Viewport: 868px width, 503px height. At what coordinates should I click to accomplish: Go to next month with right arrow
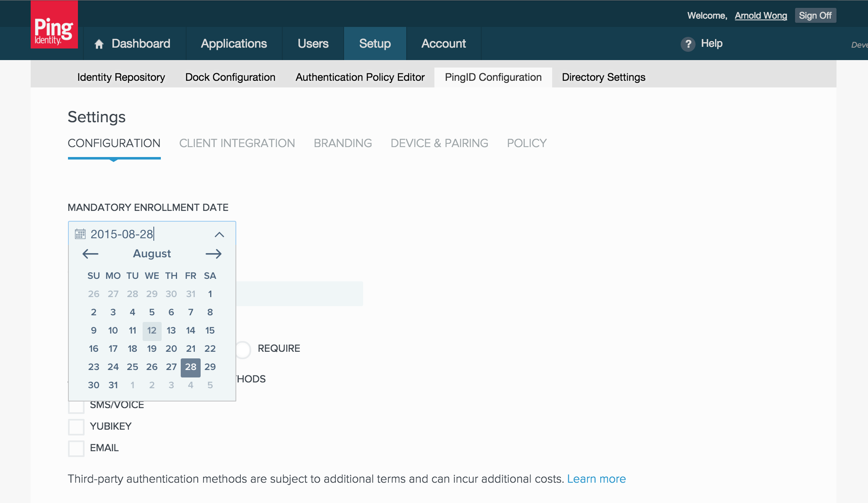(213, 254)
